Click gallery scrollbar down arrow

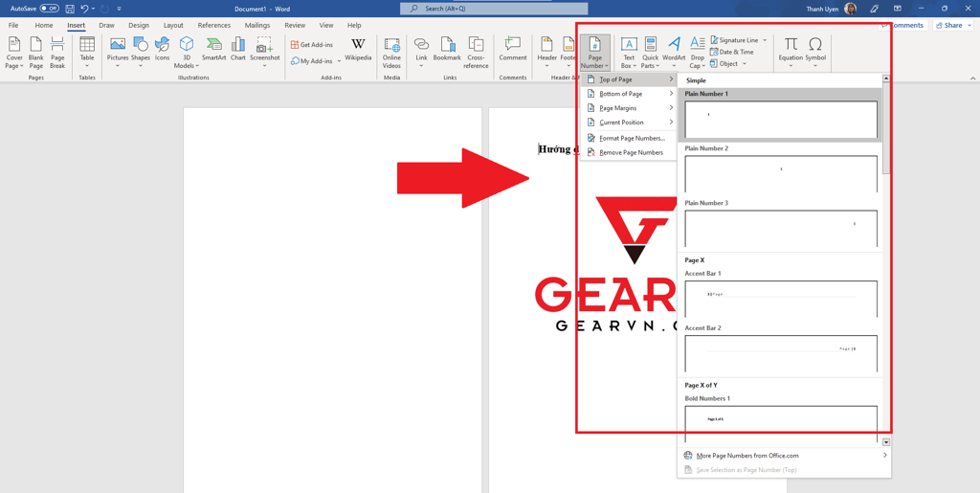coord(885,442)
